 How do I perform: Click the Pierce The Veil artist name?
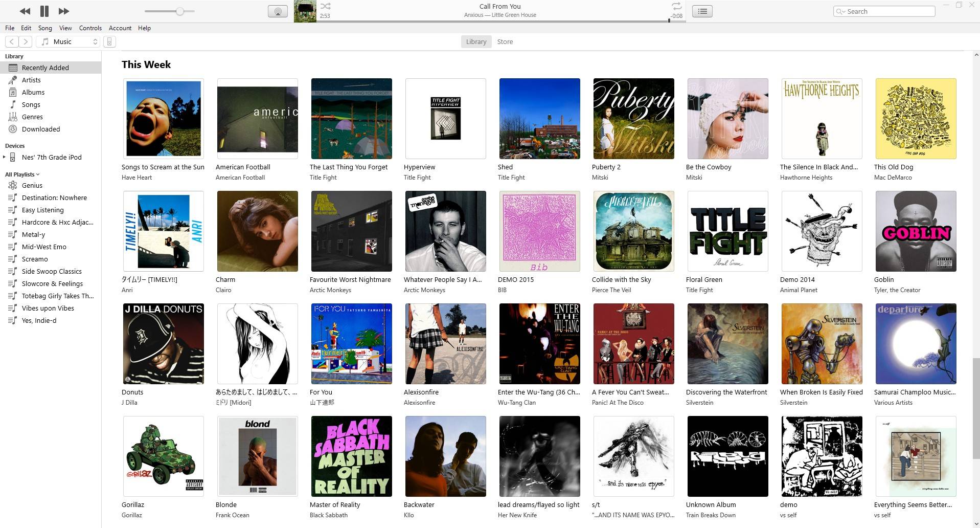(x=611, y=290)
